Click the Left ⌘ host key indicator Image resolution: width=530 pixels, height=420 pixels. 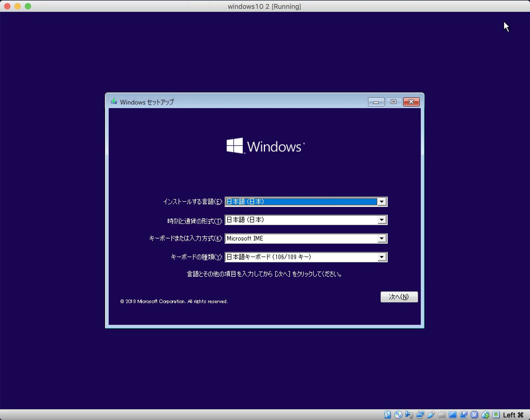click(513, 415)
